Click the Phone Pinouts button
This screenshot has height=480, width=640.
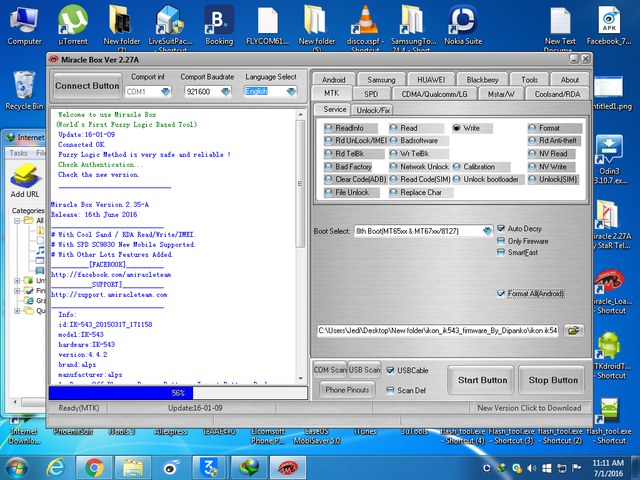tap(347, 390)
